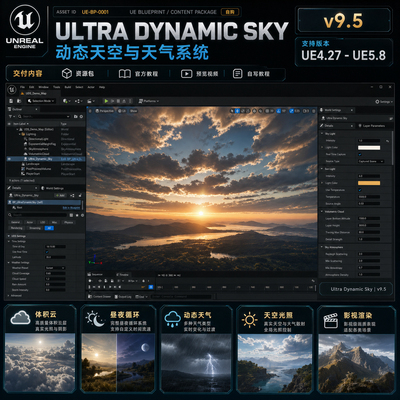Click the save current level icon

(11, 101)
